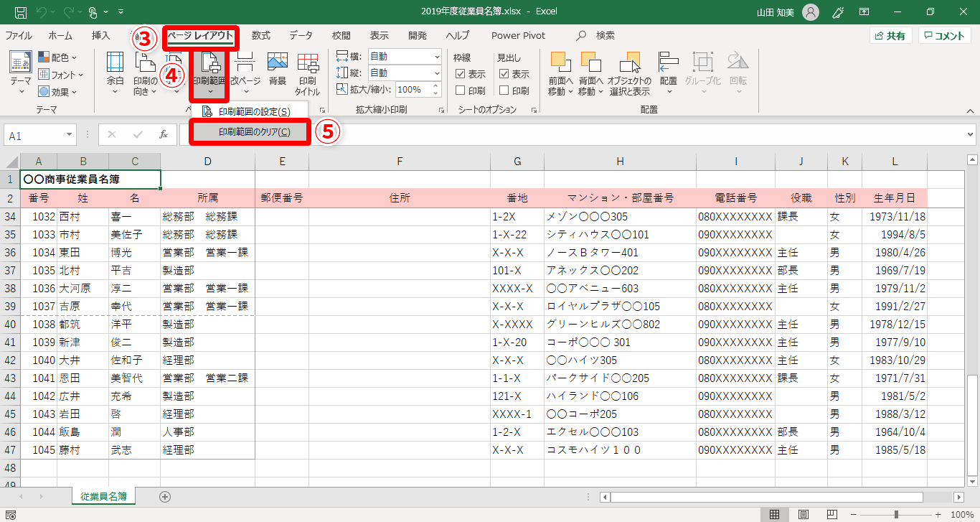Toggle 枠線 表示 (gridlines view) checkbox

(461, 74)
